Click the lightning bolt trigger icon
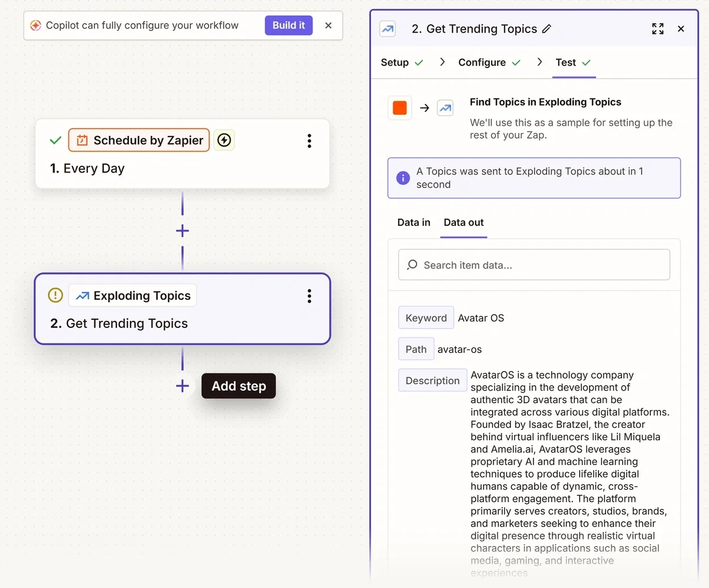 (x=224, y=140)
